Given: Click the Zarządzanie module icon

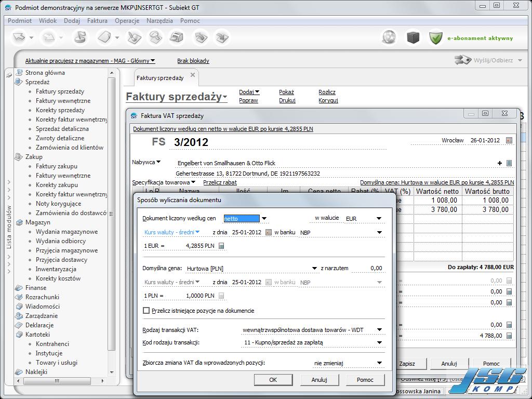Looking at the screenshot, I should (x=19, y=315).
